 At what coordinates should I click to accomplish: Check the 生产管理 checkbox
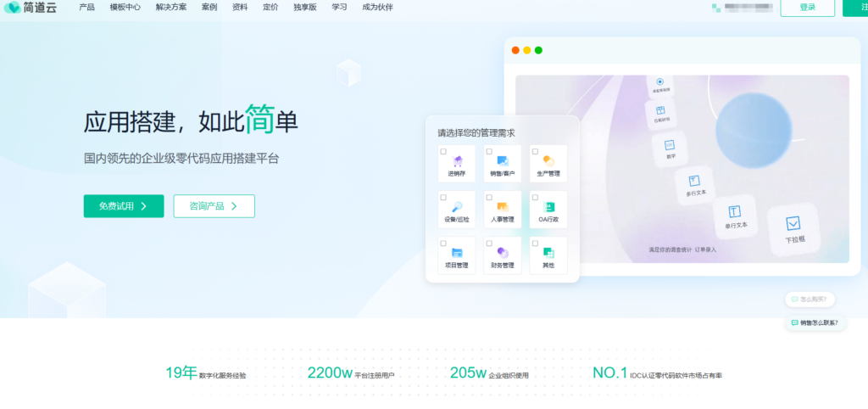535,151
